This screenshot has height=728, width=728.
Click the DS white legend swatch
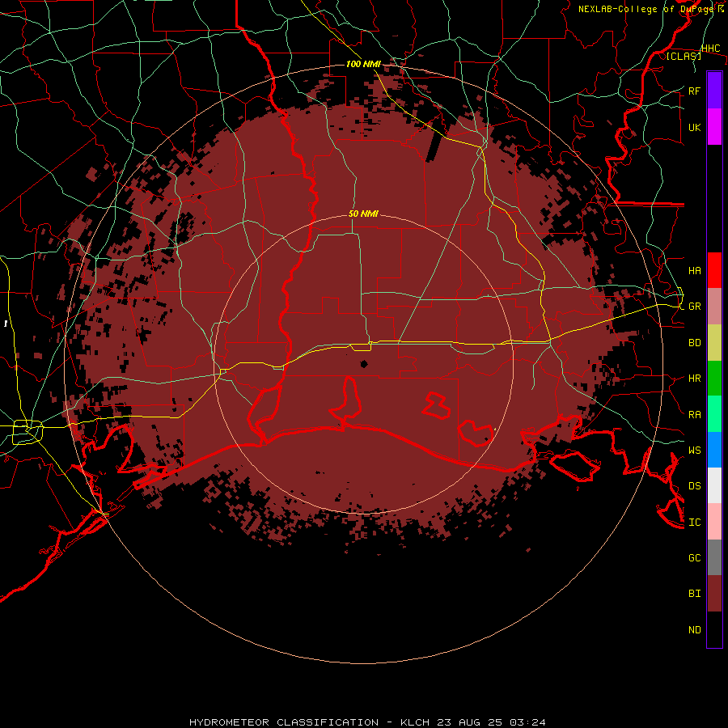click(x=714, y=485)
